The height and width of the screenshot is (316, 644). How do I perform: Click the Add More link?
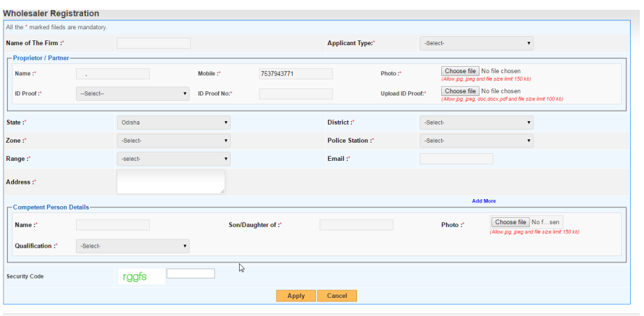tap(484, 201)
